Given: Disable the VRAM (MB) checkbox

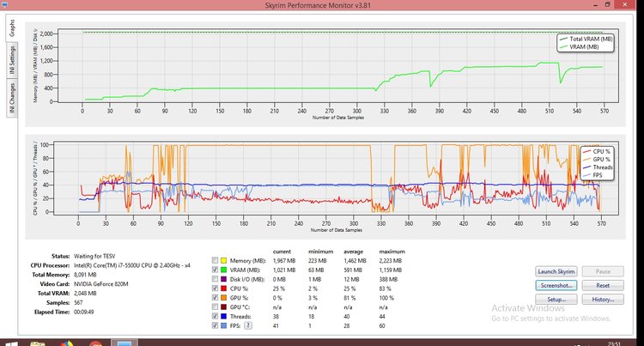Looking at the screenshot, I should click(x=215, y=270).
